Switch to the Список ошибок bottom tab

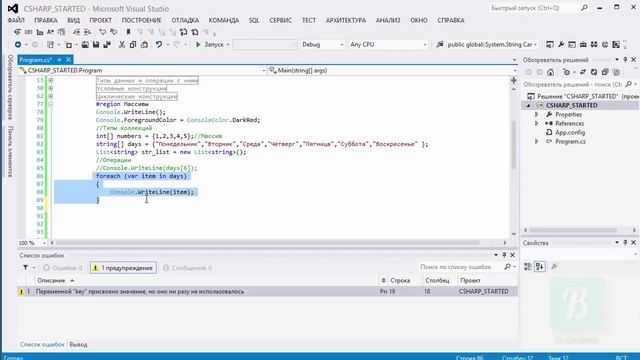click(42, 344)
